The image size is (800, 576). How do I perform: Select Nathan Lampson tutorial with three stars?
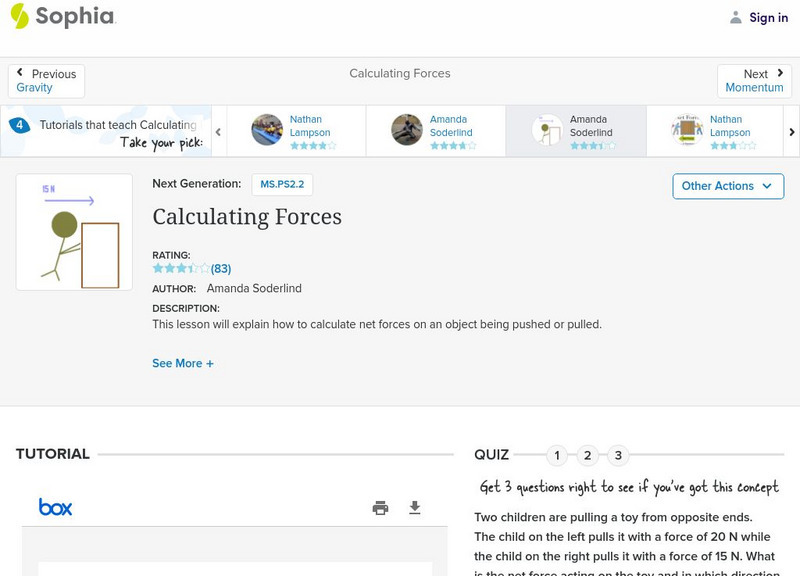pyautogui.click(x=715, y=132)
